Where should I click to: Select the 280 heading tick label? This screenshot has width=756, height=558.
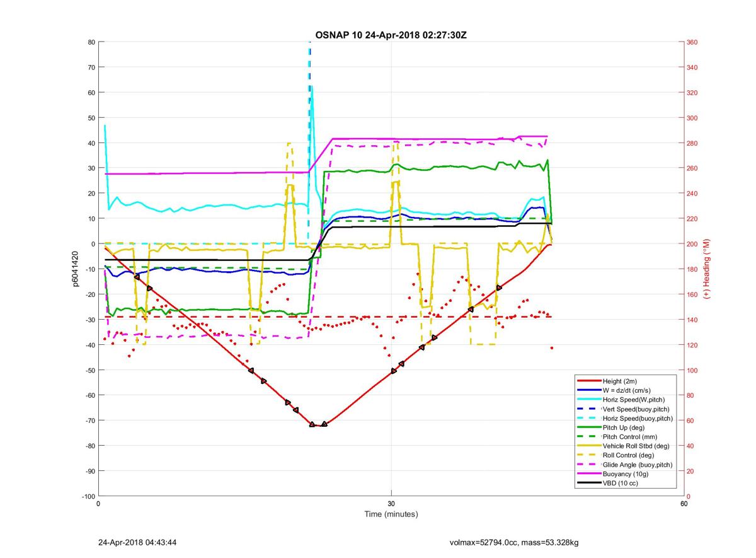[x=692, y=143]
